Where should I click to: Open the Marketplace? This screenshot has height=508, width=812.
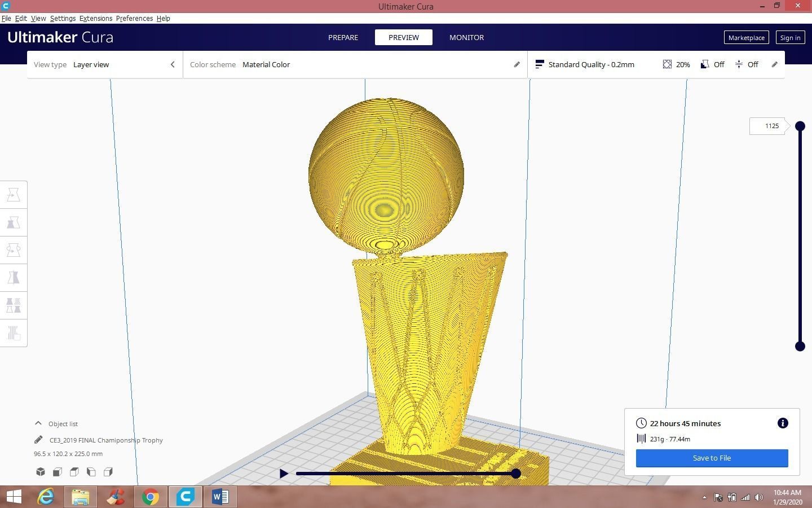tap(746, 37)
